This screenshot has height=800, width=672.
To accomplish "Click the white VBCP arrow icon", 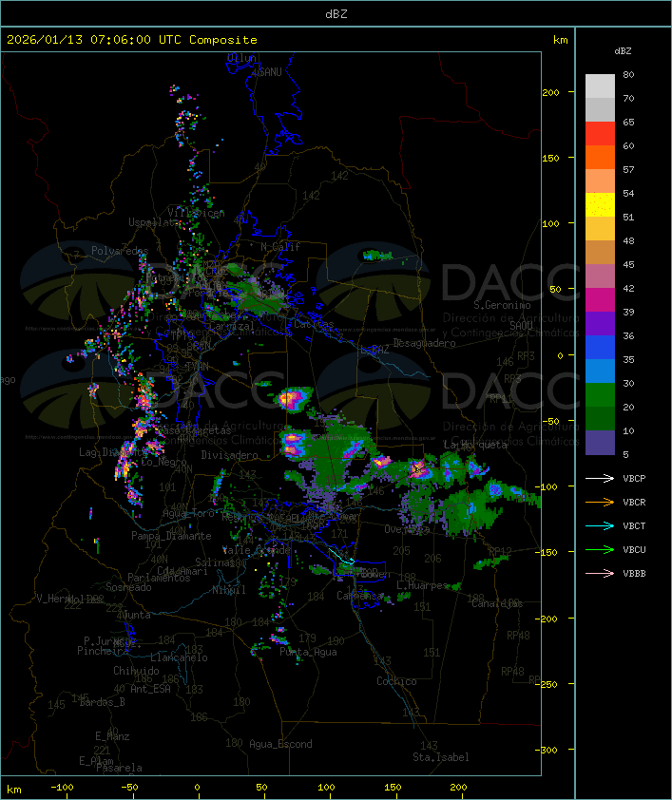I will 600,479.
